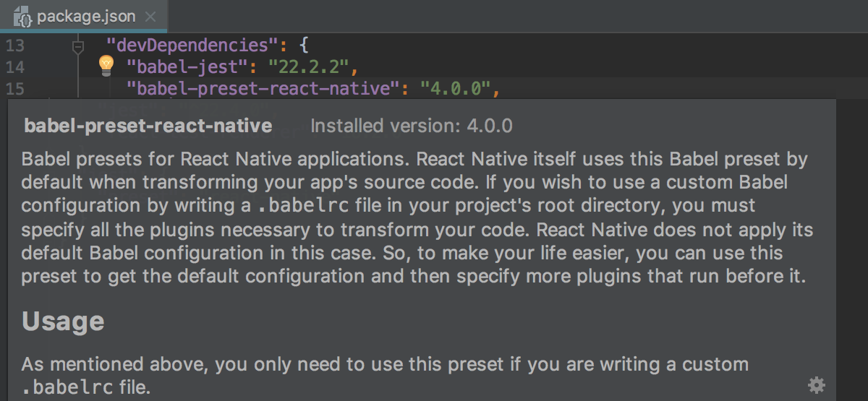
Task: Click the lightbulb intention icon
Action: point(106,66)
